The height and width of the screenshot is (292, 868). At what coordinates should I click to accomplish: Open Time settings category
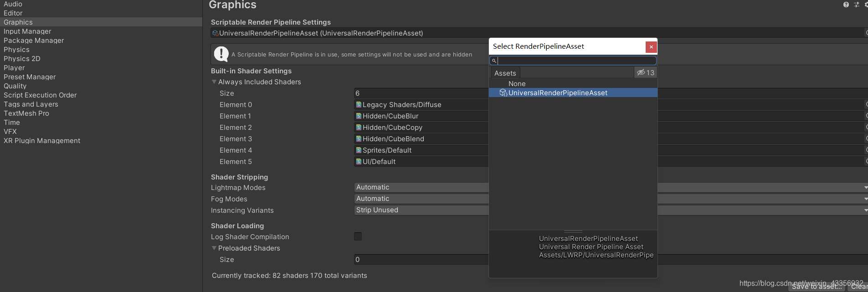(x=101, y=123)
